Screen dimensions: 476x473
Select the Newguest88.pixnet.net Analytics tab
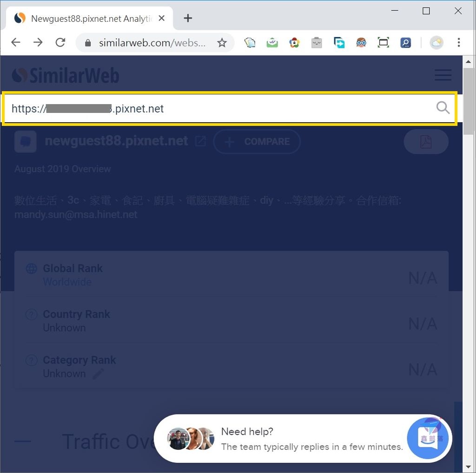point(90,19)
